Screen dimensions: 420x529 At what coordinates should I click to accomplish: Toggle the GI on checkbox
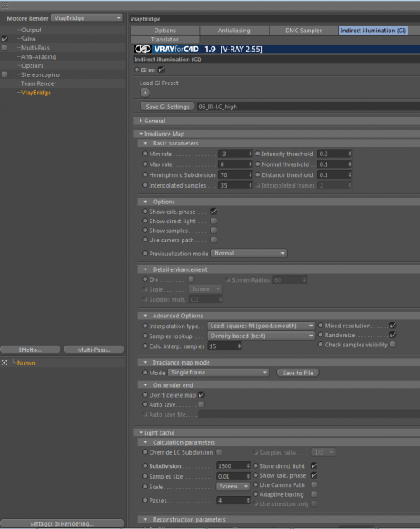161,69
